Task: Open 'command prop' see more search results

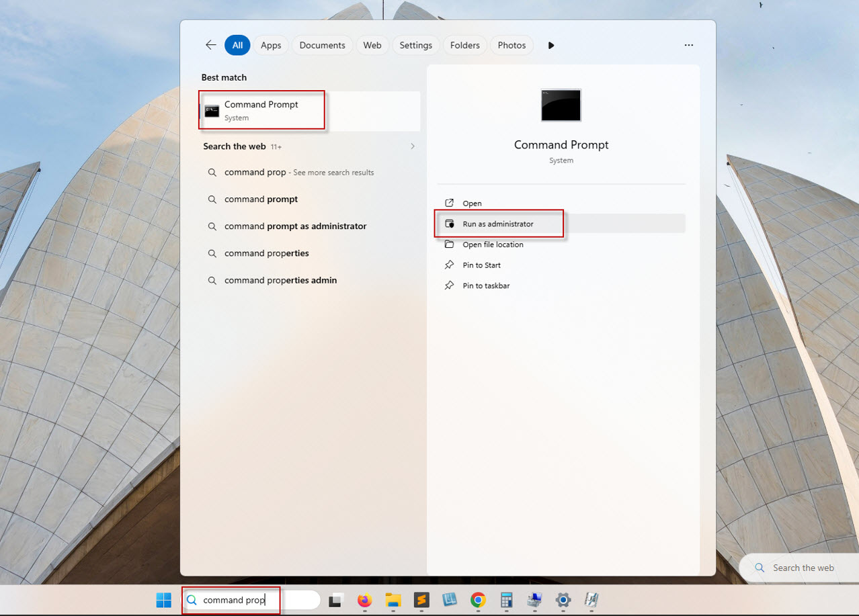Action: point(310,173)
